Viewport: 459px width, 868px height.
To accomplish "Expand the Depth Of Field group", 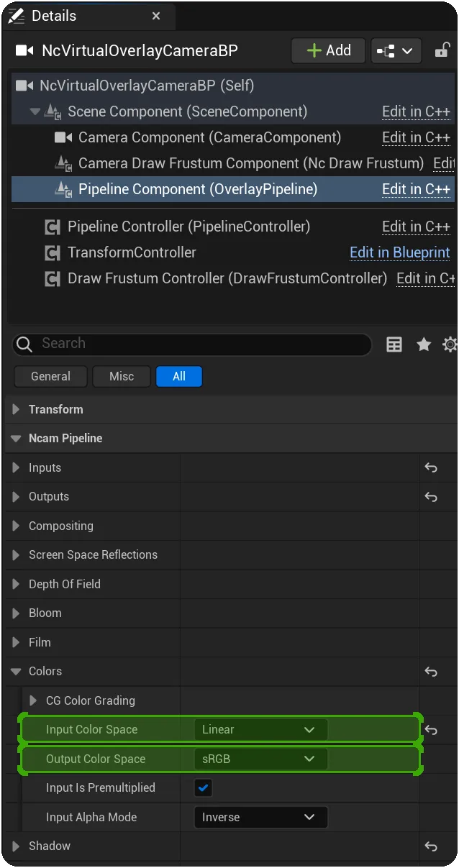I will [x=16, y=584].
